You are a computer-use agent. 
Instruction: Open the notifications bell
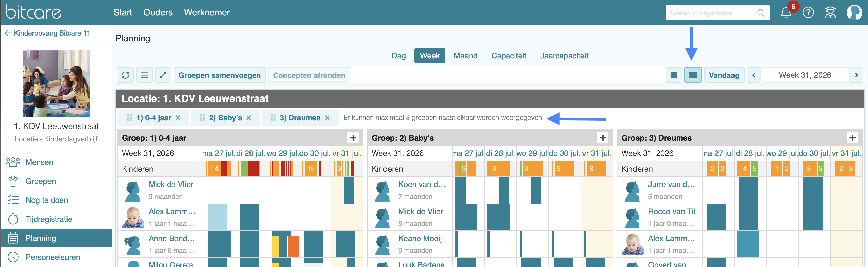(786, 13)
